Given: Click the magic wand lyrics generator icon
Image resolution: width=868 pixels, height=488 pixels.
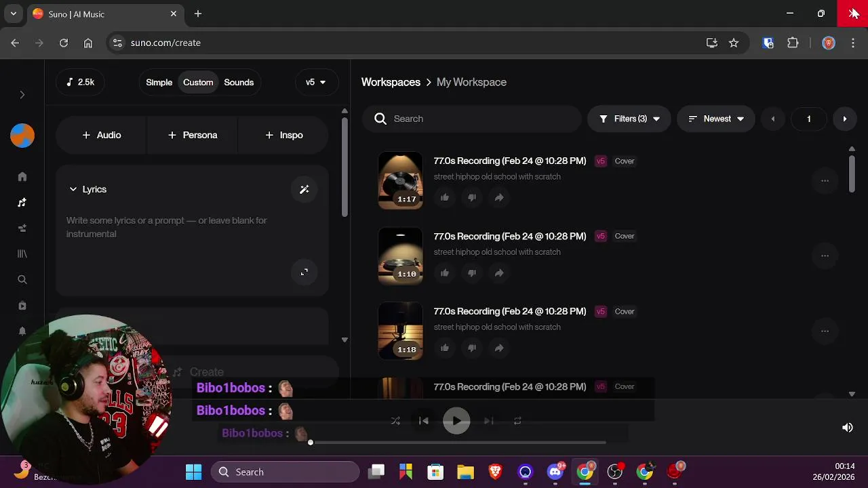Looking at the screenshot, I should [x=304, y=189].
